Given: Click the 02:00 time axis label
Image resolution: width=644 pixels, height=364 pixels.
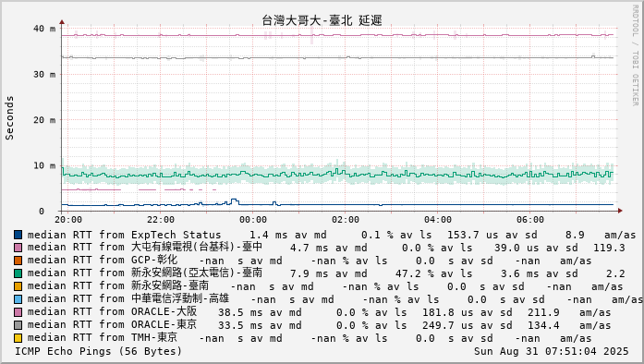Looking at the screenshot, I should pyautogui.click(x=346, y=220).
